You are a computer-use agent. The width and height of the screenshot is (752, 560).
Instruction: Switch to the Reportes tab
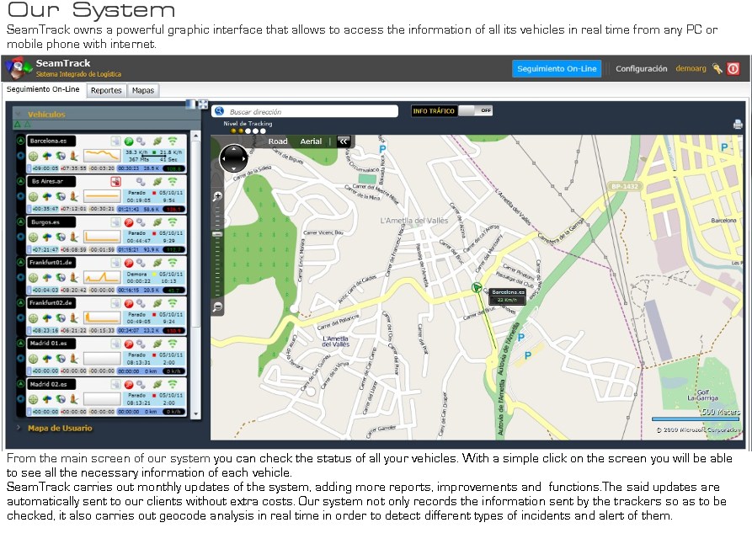106,90
